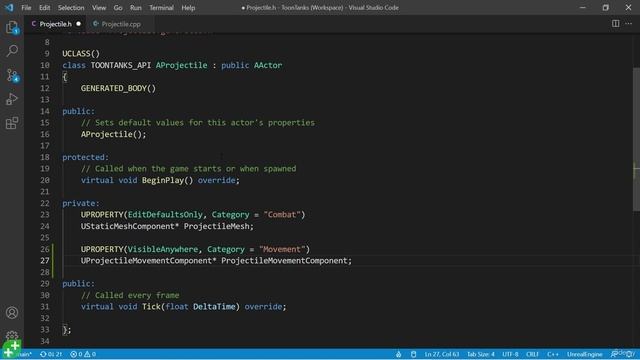640x360 pixels.
Task: Open the Selection menu
Action: (71, 8)
